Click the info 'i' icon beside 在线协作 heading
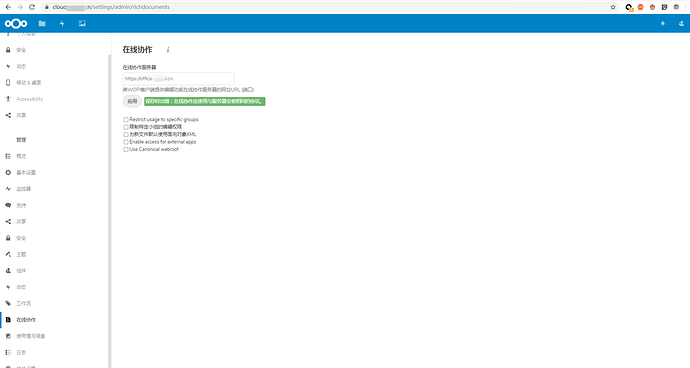The width and height of the screenshot is (690, 368). [x=168, y=50]
